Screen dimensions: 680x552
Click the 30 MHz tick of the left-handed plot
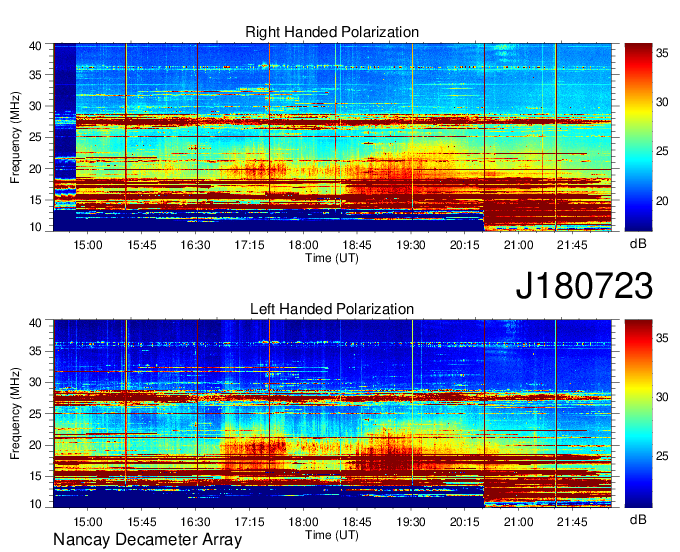pos(35,382)
